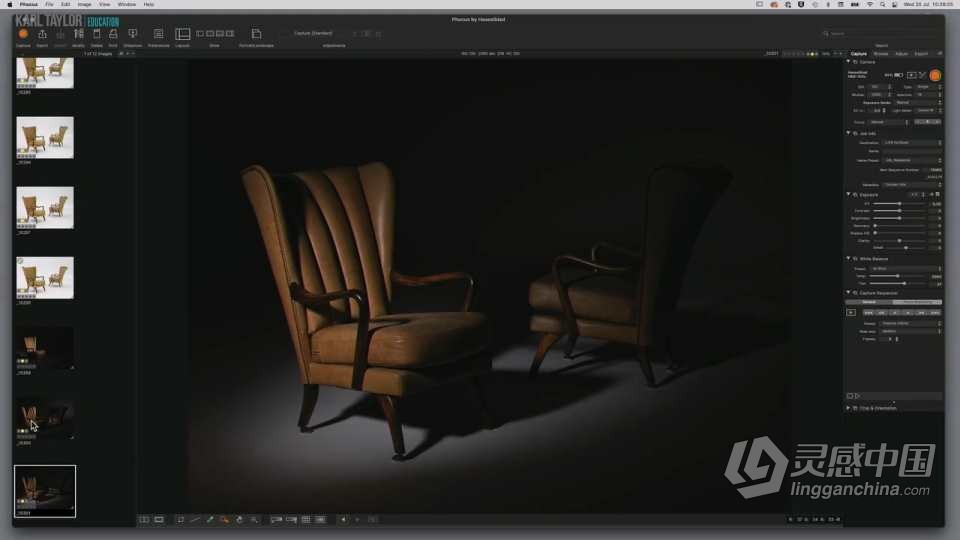Open the Apple menu
Viewport: 960px width, 540px height.
pyautogui.click(x=9, y=4)
